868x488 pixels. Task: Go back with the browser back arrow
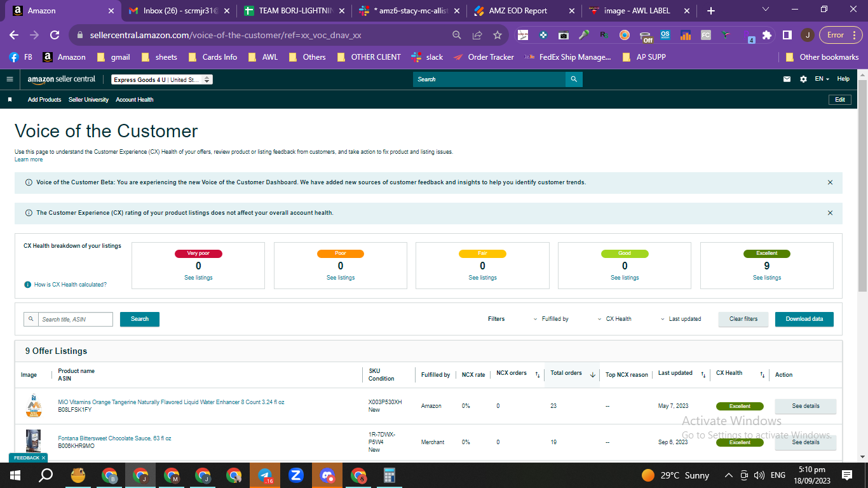[14, 35]
